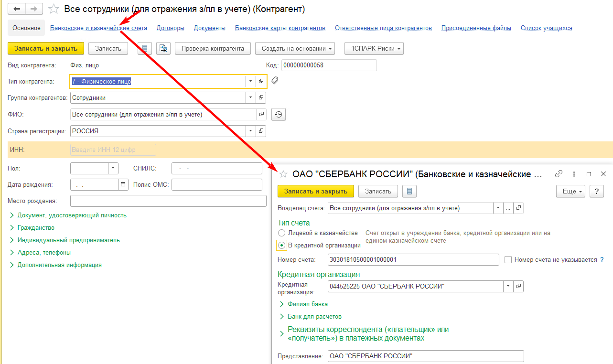Screen dimensions: 613x364
Task: Click the yellow Записать и закрыть button in the contractor form
Action: [46, 48]
